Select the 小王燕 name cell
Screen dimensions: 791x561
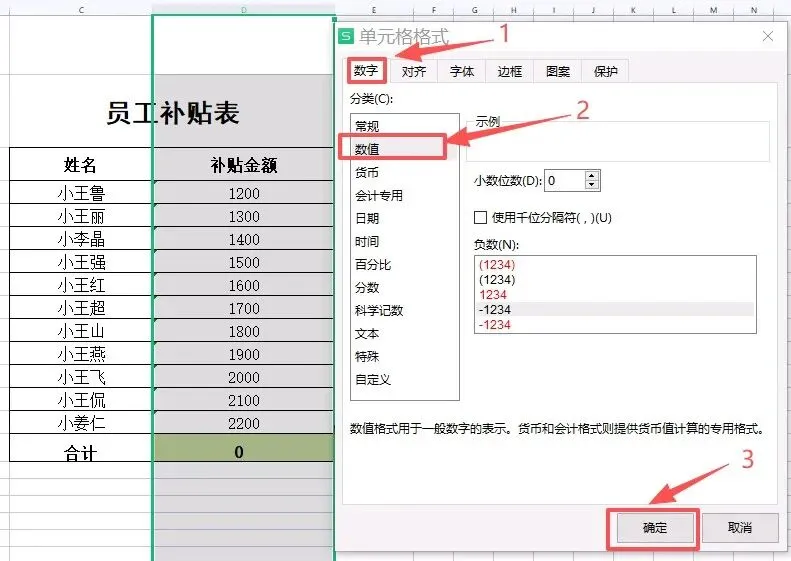point(81,354)
